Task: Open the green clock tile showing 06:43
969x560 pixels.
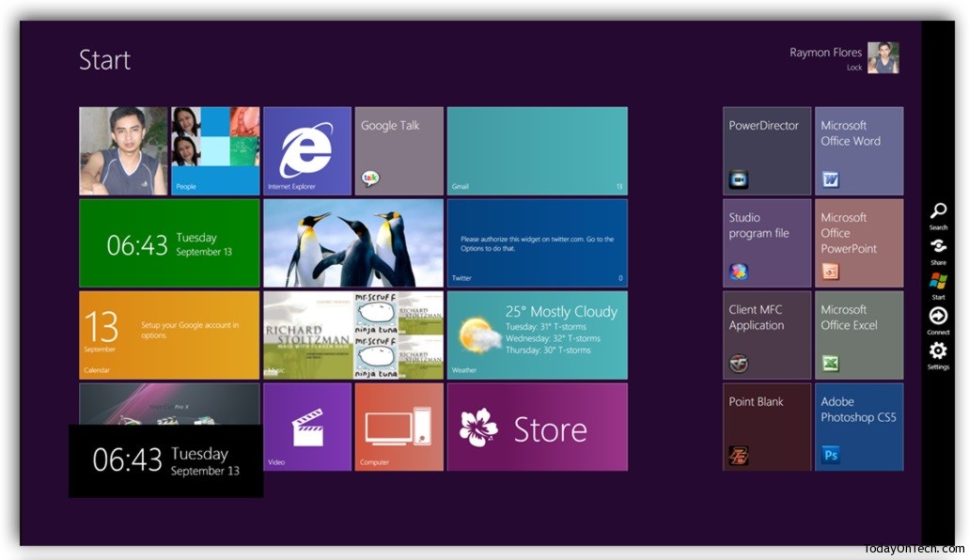Action: [x=169, y=243]
